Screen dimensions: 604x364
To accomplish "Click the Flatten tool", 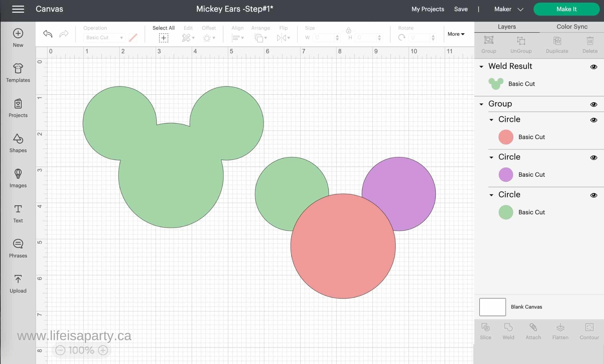I will click(x=560, y=332).
